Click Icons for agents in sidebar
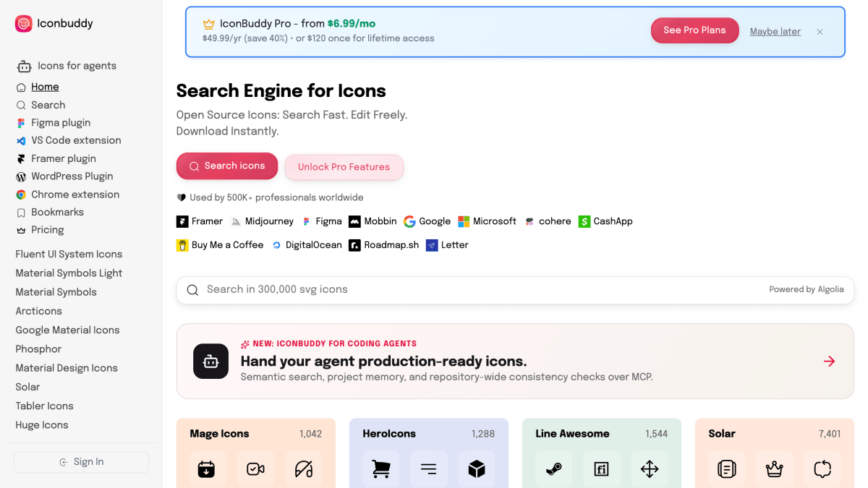The width and height of the screenshot is (868, 488). (77, 66)
